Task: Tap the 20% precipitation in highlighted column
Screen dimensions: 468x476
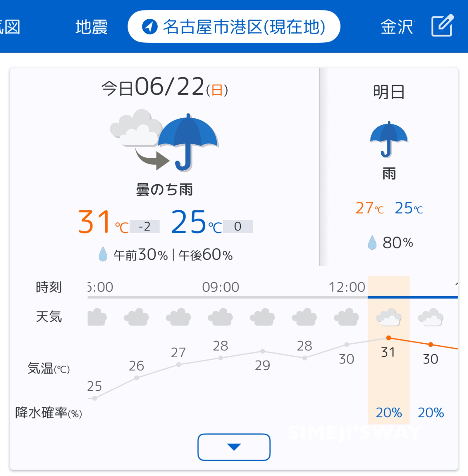Action: point(389,413)
